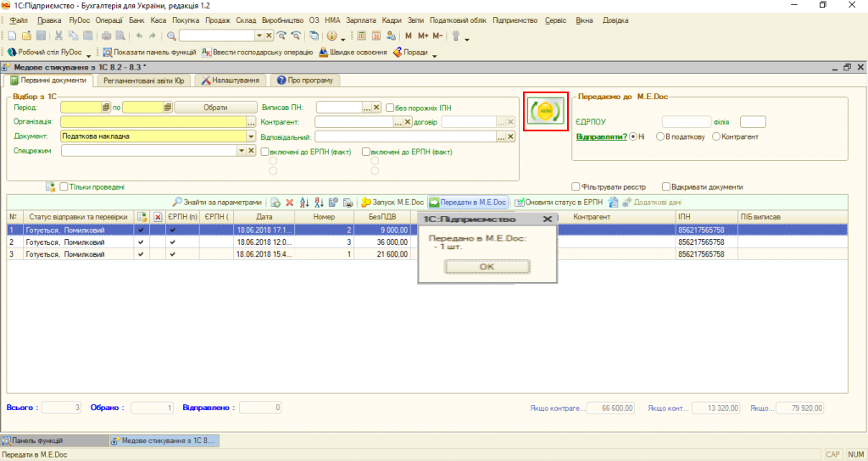Open the Сервіс menu
Image resolution: width=868 pixels, height=461 pixels.
(x=555, y=20)
